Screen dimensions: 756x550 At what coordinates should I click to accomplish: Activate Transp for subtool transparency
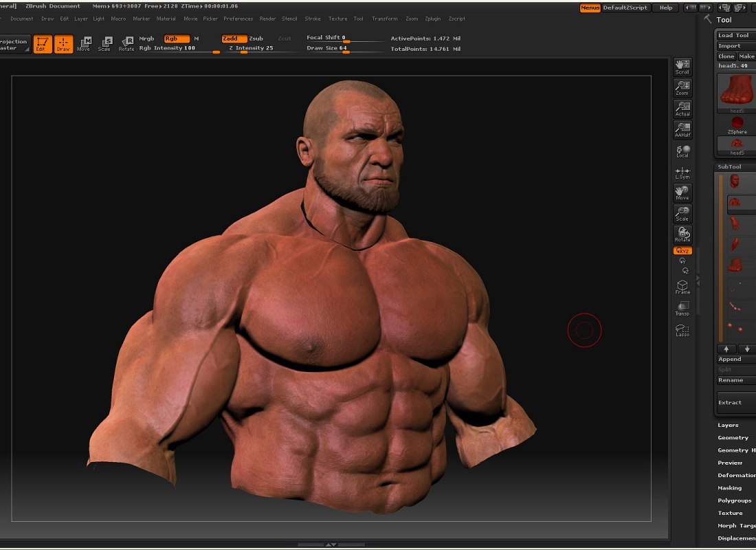(x=682, y=309)
